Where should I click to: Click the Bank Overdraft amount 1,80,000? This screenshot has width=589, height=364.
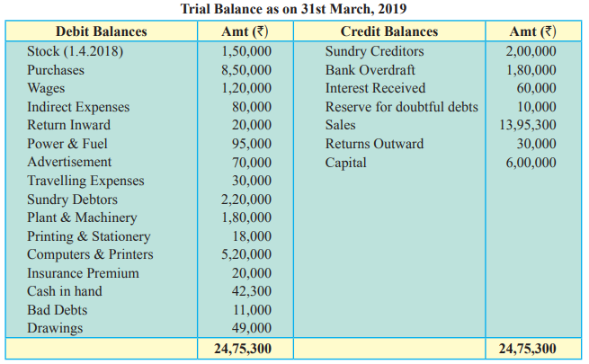coord(531,70)
